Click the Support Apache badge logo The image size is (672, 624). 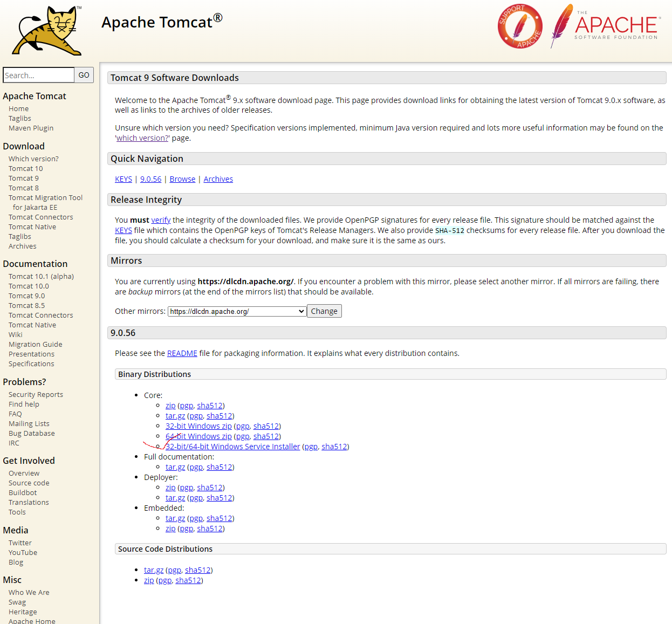[x=520, y=26]
